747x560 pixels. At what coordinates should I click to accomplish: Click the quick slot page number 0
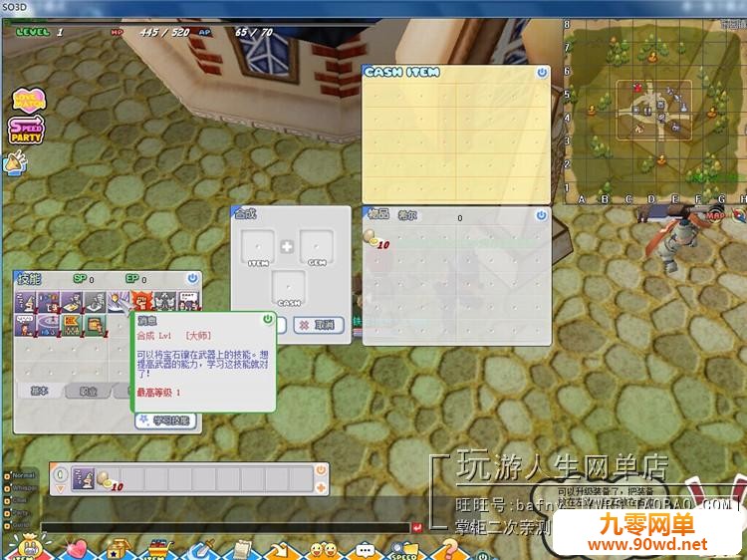tap(60, 474)
